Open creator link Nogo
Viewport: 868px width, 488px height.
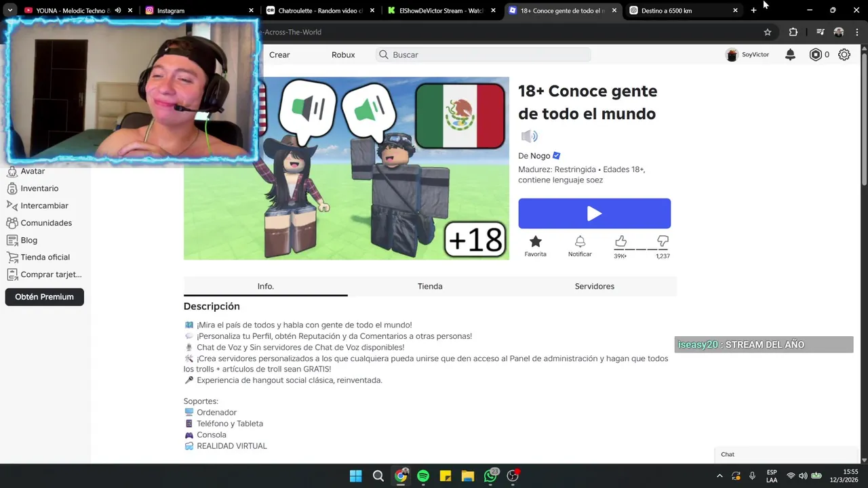point(540,156)
